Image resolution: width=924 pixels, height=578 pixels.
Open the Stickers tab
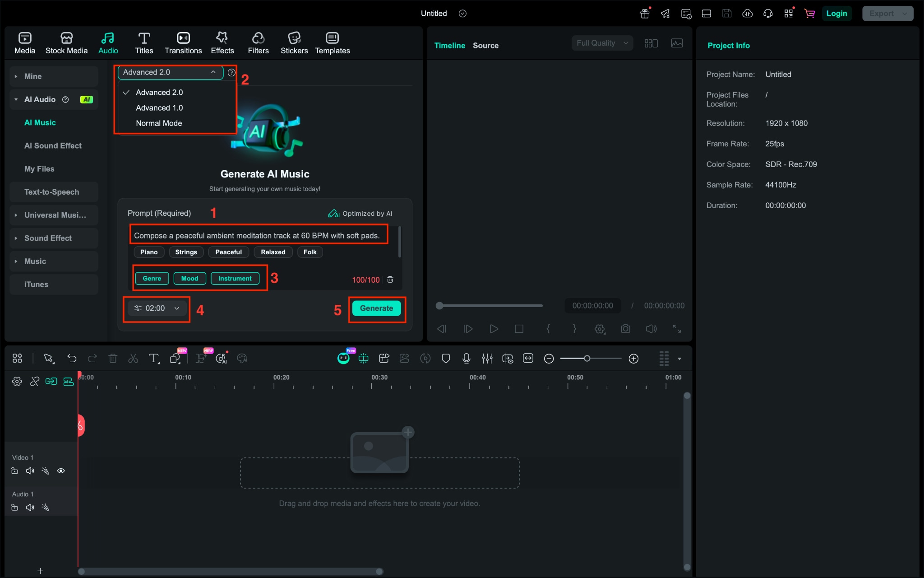[294, 43]
